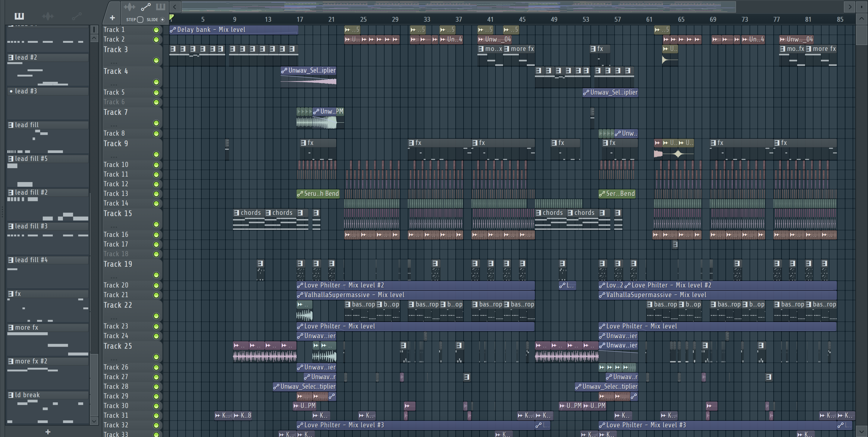Show automation clips in the picker panel
Image resolution: width=868 pixels, height=437 pixels.
tap(77, 16)
